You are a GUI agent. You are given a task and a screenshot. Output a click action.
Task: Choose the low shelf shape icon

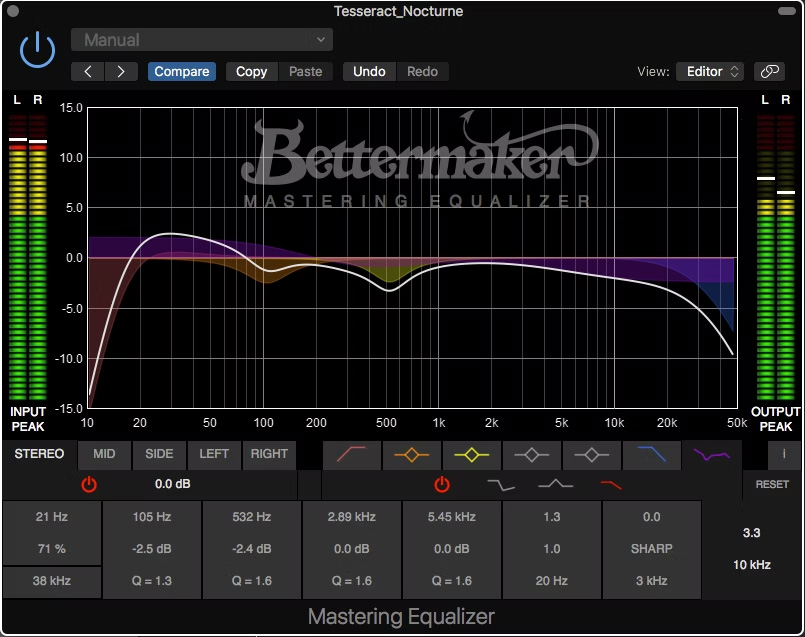point(501,485)
